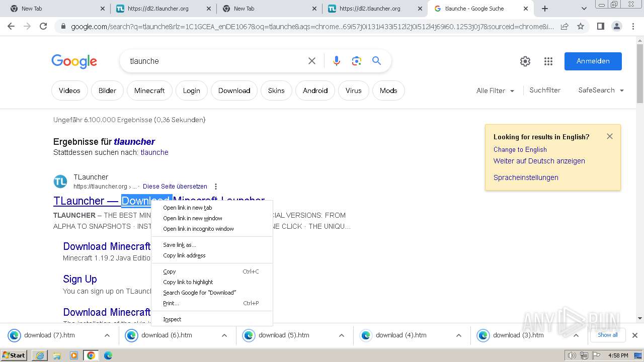This screenshot has height=362, width=644.
Task: Click the TLauncher site favicon
Action: (60, 182)
